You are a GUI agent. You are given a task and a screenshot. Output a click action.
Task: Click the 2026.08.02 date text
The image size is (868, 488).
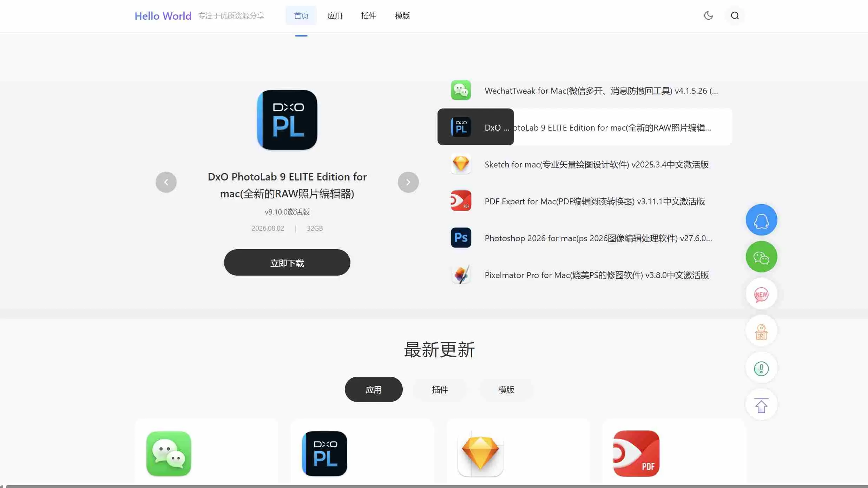pos(268,228)
